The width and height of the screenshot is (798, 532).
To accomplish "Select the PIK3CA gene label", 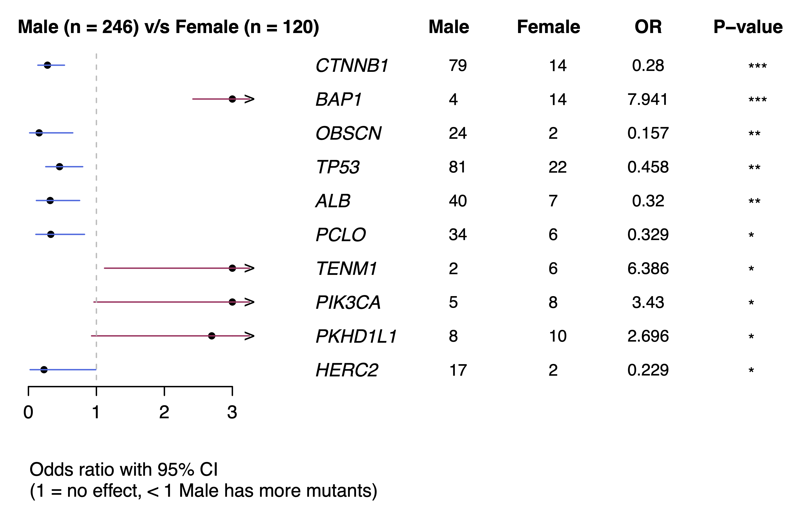I will (x=348, y=302).
